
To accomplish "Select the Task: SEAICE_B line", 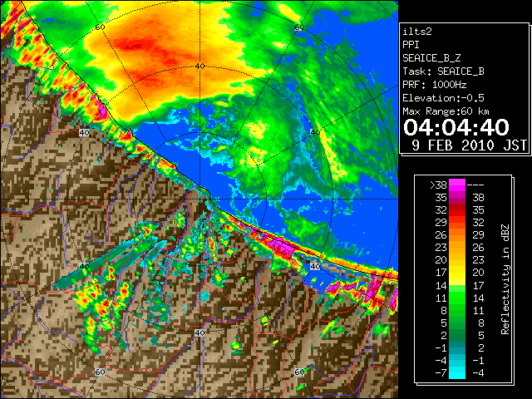I will point(443,71).
